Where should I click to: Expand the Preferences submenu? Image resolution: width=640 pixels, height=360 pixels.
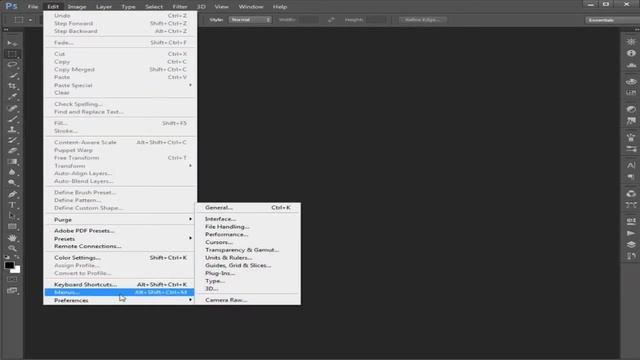pyautogui.click(x=119, y=300)
